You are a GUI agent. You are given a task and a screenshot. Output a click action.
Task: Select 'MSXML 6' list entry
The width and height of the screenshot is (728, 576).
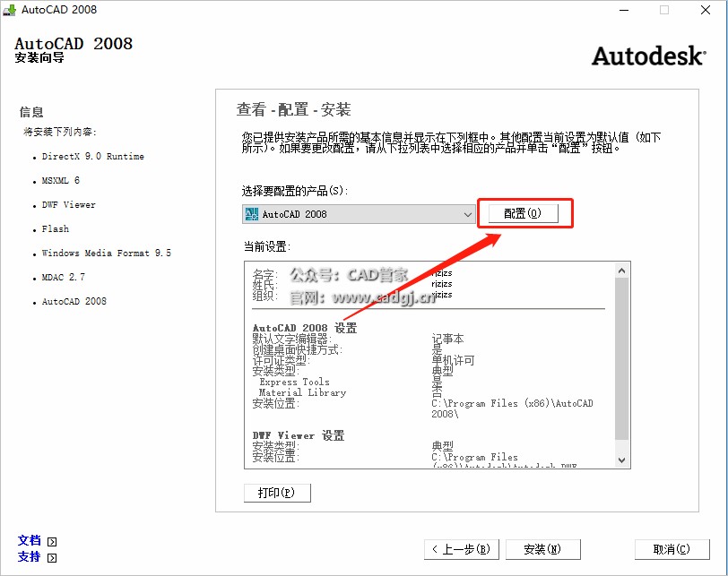point(61,180)
